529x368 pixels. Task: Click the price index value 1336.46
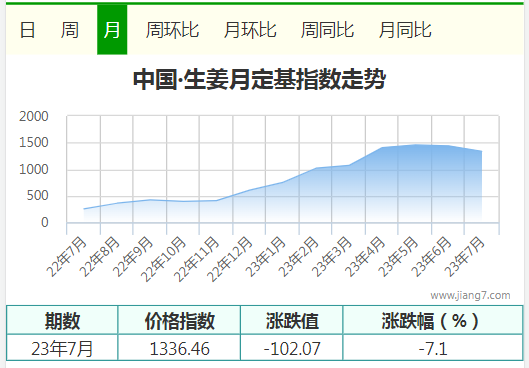coord(179,348)
